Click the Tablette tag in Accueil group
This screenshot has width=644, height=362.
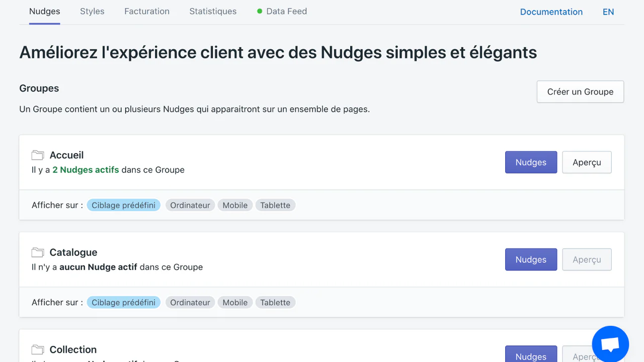pyautogui.click(x=275, y=205)
